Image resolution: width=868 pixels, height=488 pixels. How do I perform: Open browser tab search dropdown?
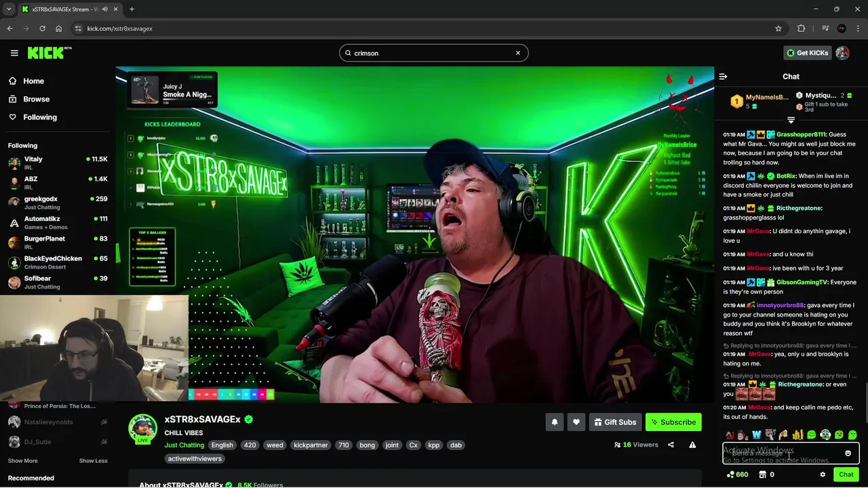[8, 9]
